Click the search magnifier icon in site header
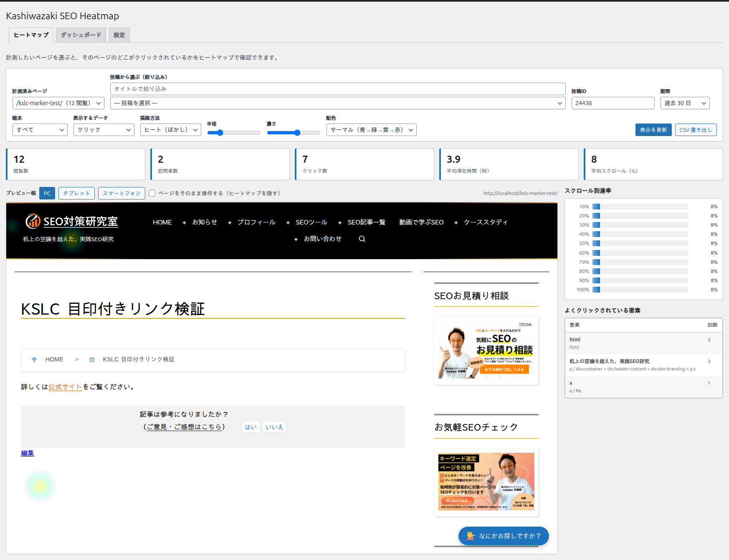This screenshot has height=560, width=729. coord(362,239)
